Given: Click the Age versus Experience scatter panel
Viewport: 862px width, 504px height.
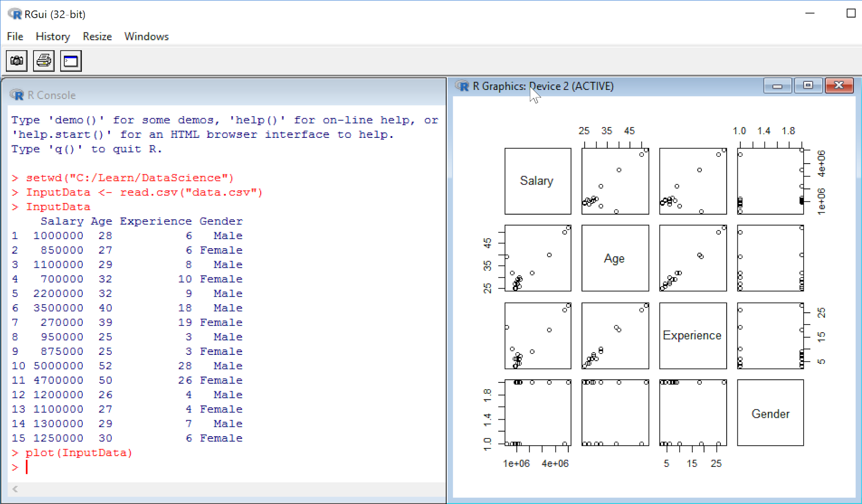Looking at the screenshot, I should click(x=693, y=258).
